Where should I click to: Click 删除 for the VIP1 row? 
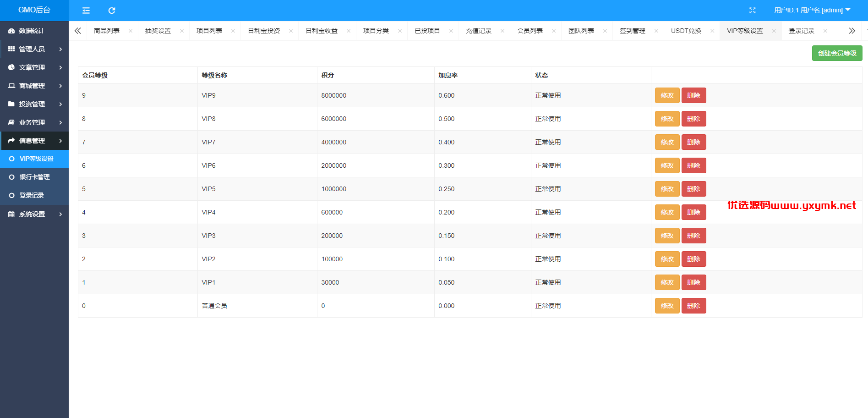click(693, 282)
